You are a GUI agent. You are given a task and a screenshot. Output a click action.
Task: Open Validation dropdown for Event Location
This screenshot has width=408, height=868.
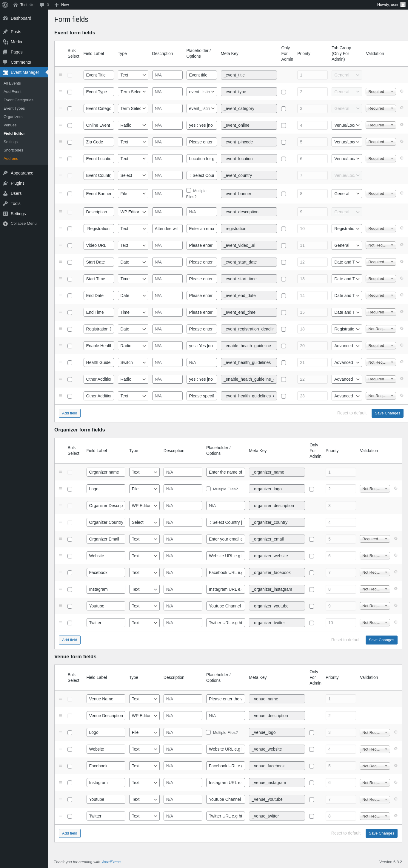(381, 159)
